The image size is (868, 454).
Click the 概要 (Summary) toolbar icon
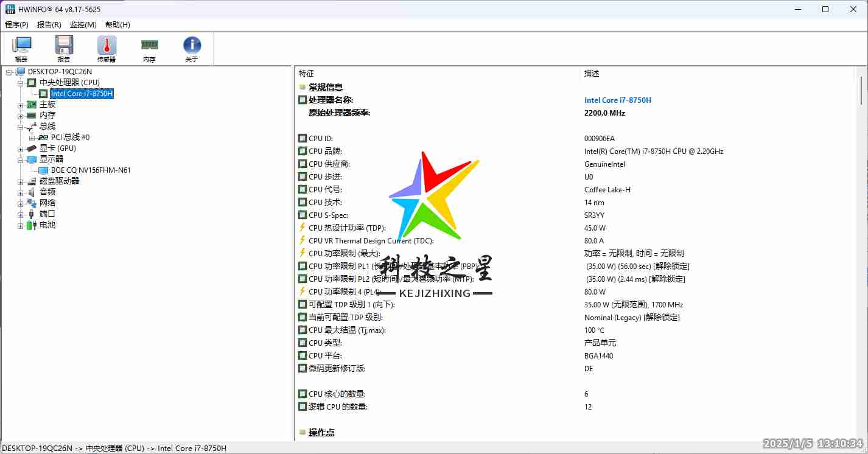click(22, 48)
